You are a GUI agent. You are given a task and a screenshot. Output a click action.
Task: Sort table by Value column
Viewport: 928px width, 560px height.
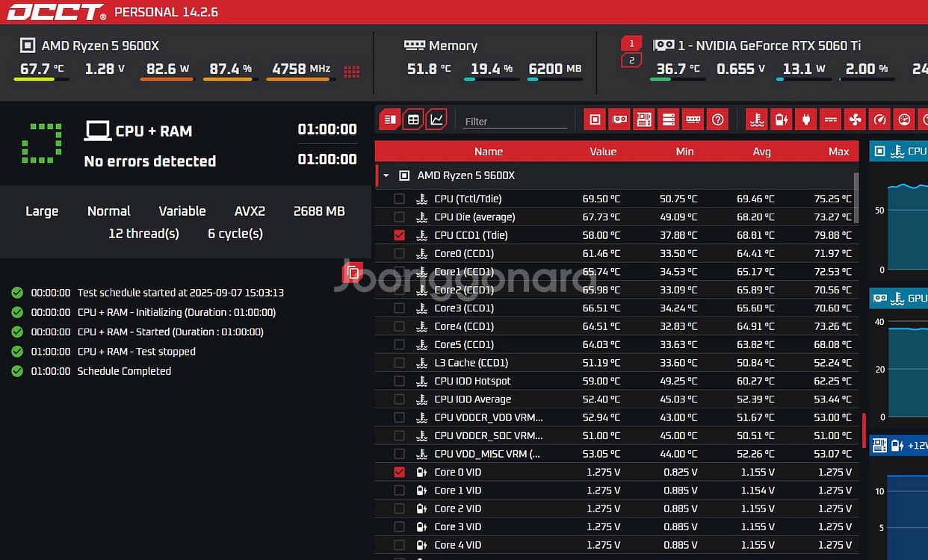(603, 152)
